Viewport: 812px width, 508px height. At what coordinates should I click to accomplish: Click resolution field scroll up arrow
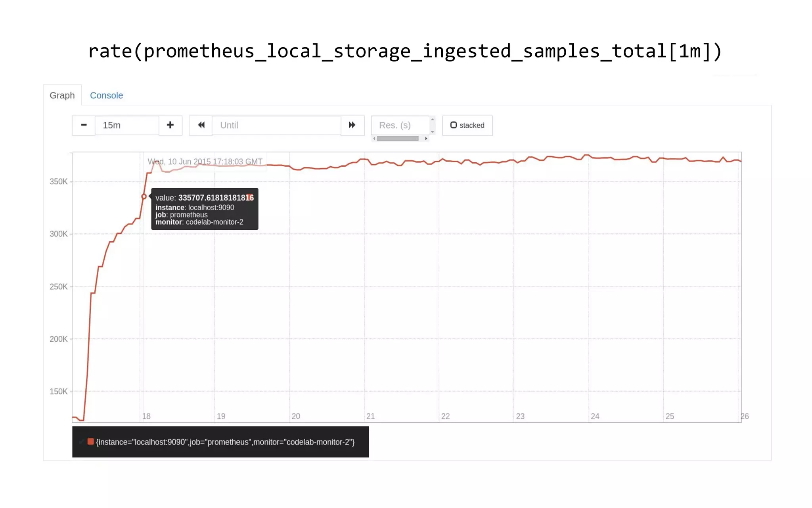(433, 119)
